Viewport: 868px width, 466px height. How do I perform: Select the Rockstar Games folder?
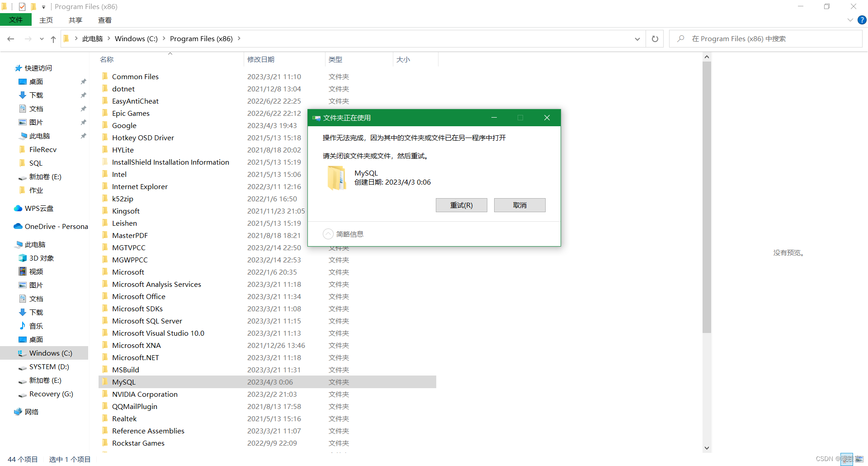click(x=267, y=443)
